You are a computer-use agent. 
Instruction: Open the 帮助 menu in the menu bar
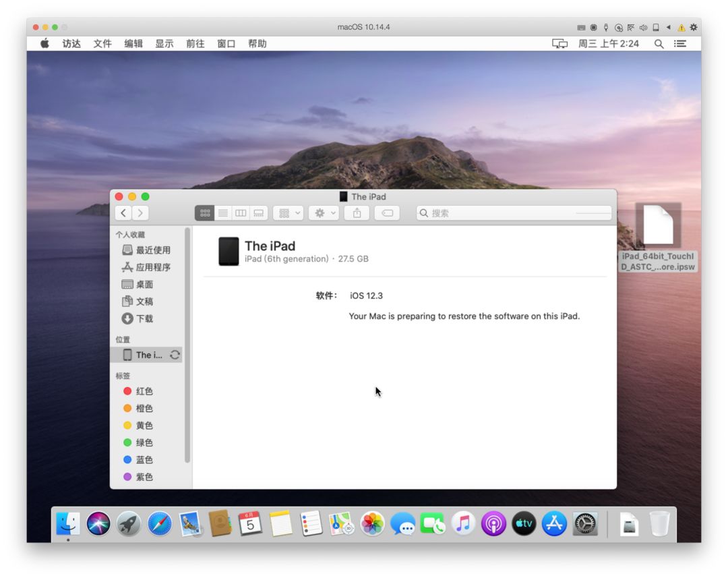click(x=257, y=43)
